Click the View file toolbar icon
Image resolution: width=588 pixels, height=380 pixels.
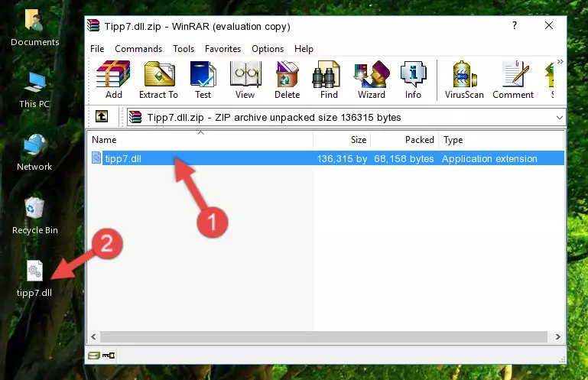pos(245,80)
